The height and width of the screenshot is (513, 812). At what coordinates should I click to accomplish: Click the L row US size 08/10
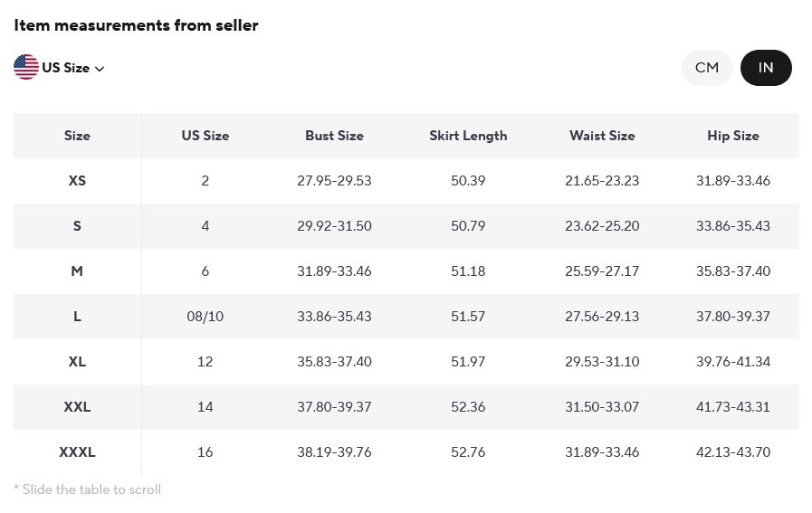(205, 317)
